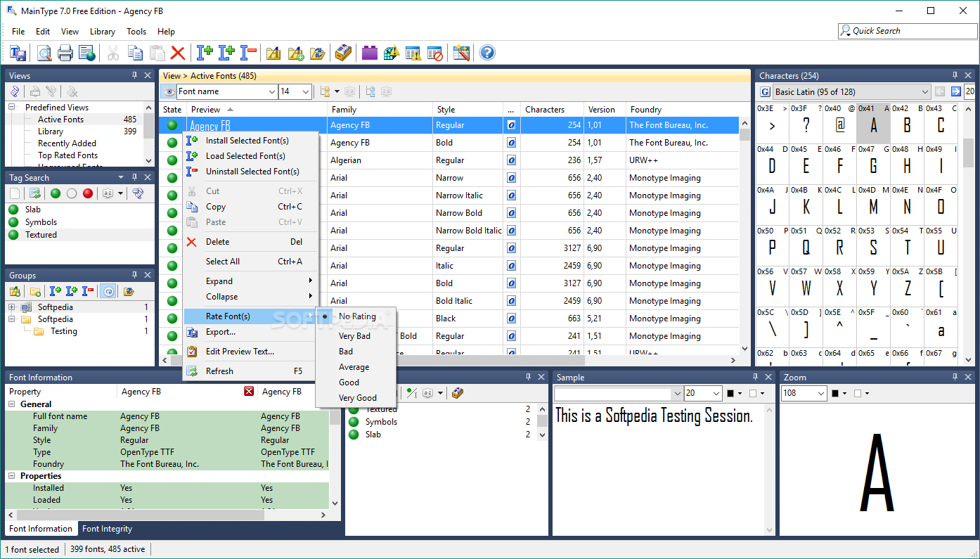The height and width of the screenshot is (559, 980).
Task: Select character cell 0x42 letter B
Action: point(907,124)
